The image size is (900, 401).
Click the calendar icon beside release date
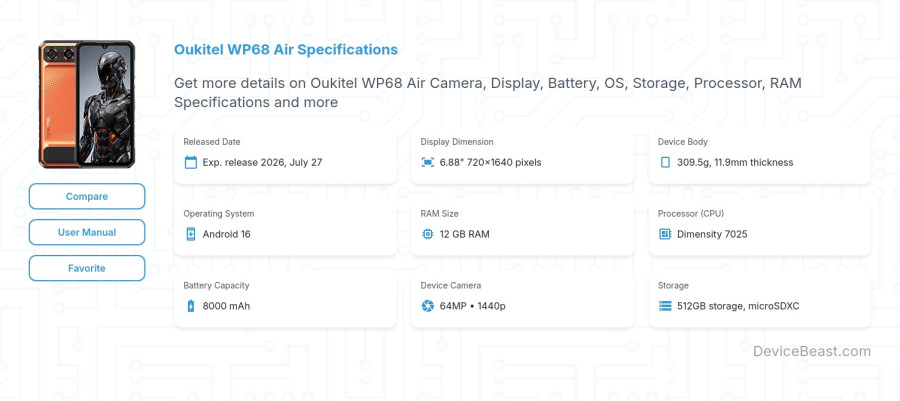tap(191, 162)
